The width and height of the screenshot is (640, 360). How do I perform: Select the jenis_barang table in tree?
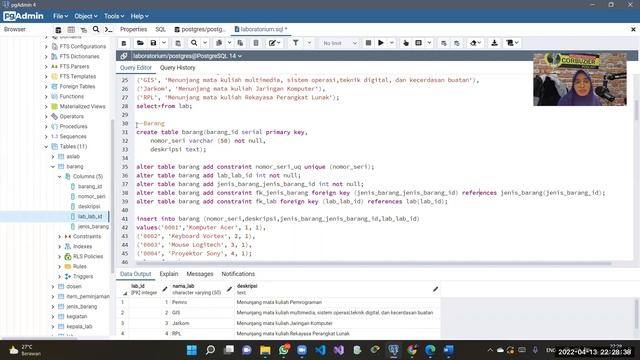(x=82, y=307)
